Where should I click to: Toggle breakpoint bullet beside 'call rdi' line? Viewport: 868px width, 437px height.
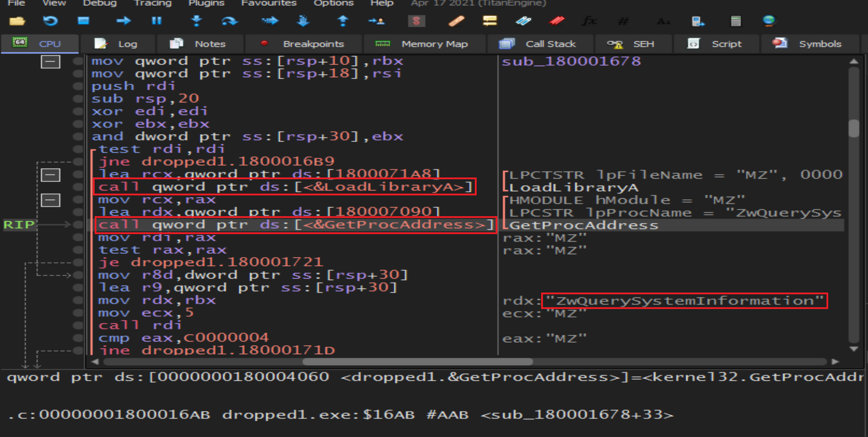point(78,326)
